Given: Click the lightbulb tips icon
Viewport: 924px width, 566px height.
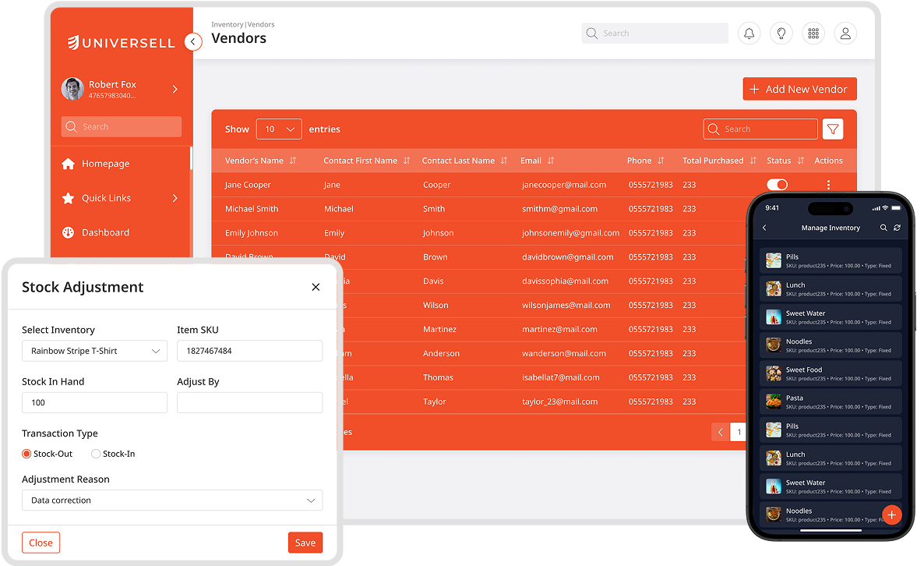Looking at the screenshot, I should [x=781, y=34].
